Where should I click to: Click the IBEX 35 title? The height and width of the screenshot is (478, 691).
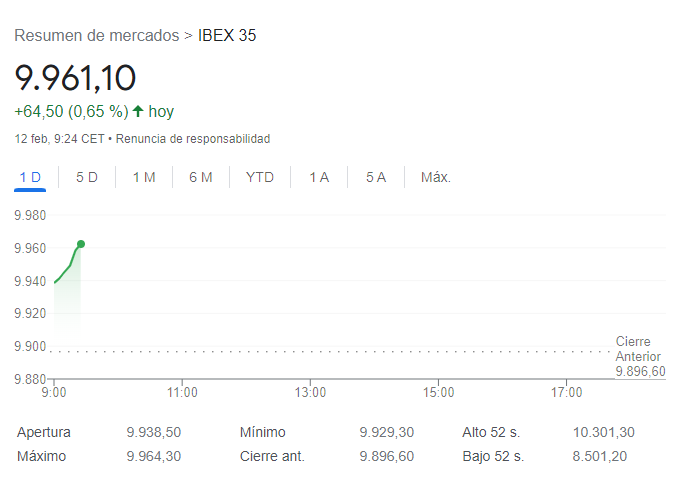[228, 36]
